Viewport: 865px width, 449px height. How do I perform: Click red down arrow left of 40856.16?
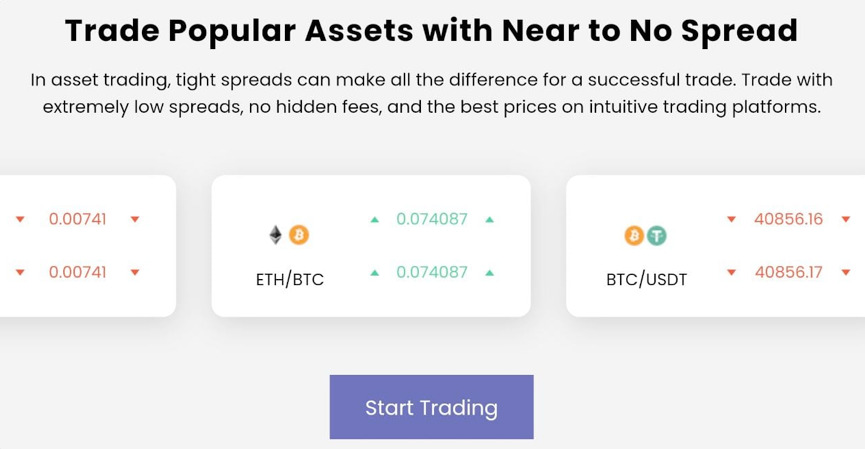coord(731,219)
